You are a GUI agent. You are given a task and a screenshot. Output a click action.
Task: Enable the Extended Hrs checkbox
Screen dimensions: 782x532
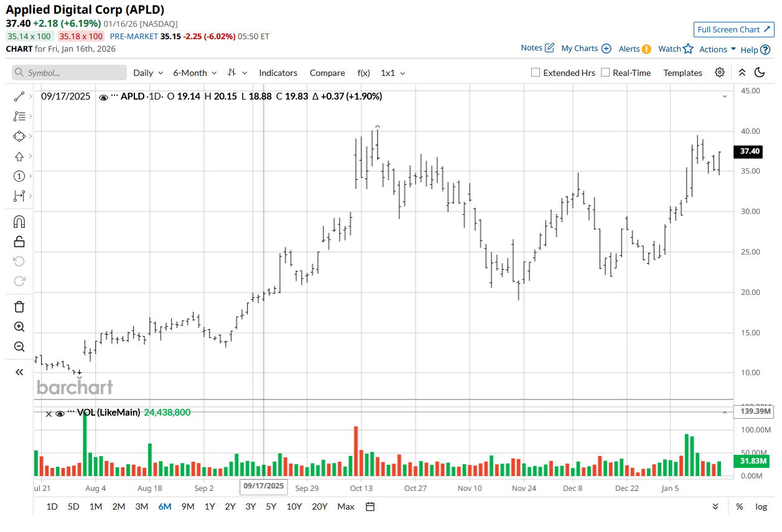536,73
